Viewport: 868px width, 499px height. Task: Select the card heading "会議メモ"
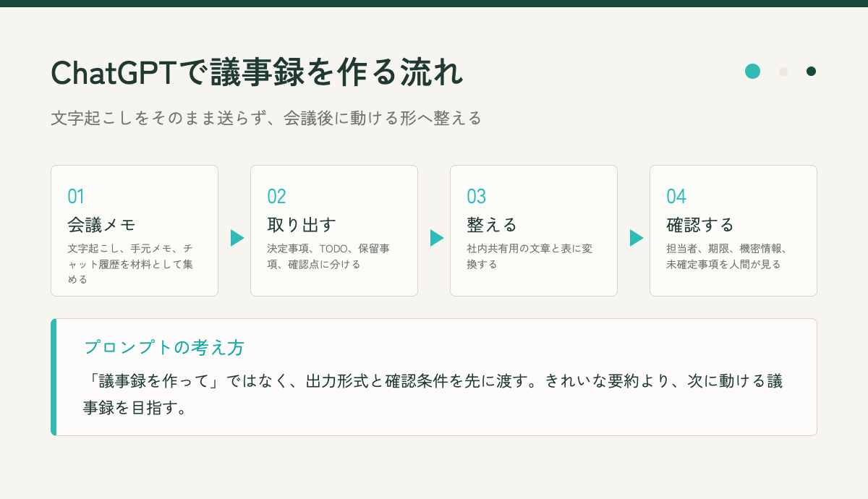pos(101,224)
